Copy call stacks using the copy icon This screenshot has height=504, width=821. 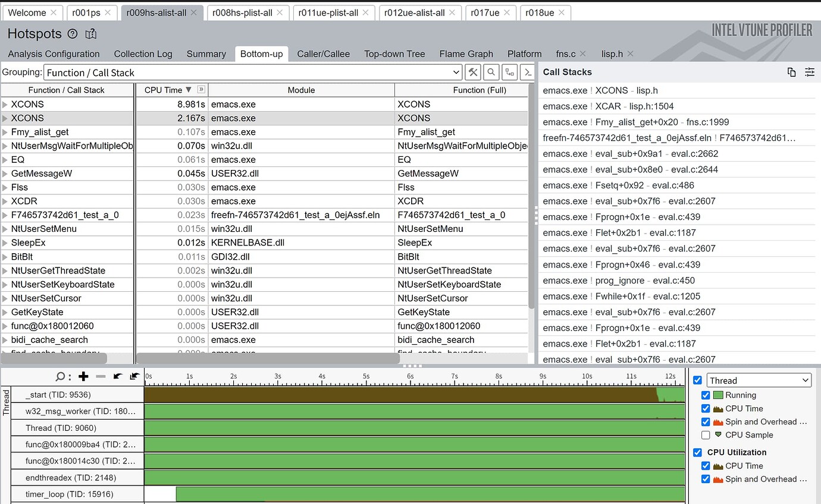(x=791, y=72)
